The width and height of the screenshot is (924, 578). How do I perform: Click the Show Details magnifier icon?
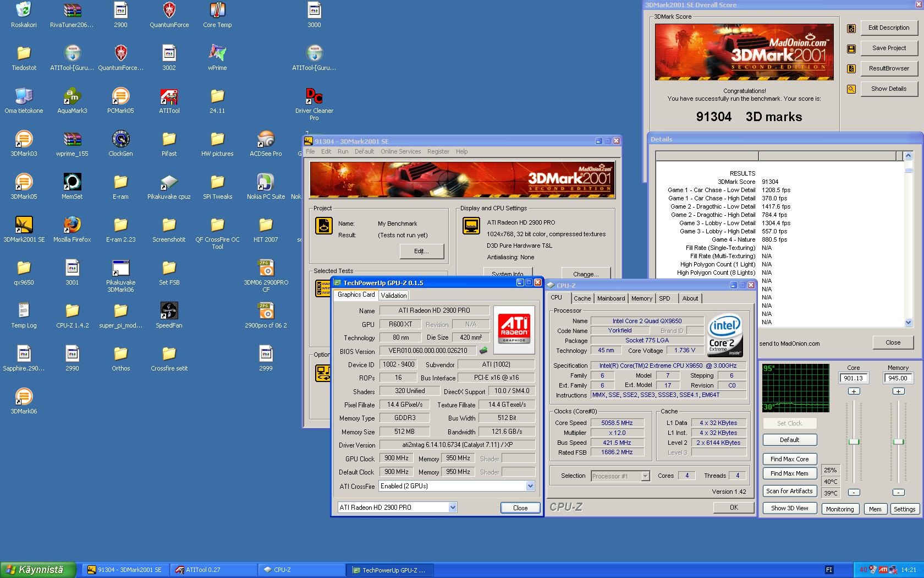851,89
